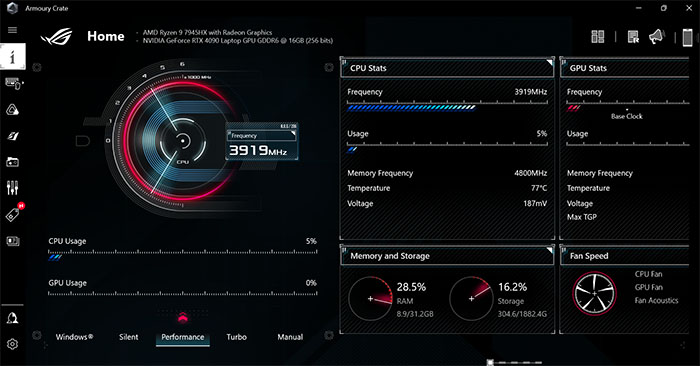Click the Base Clock label
The width and height of the screenshot is (700, 366).
pos(627,116)
